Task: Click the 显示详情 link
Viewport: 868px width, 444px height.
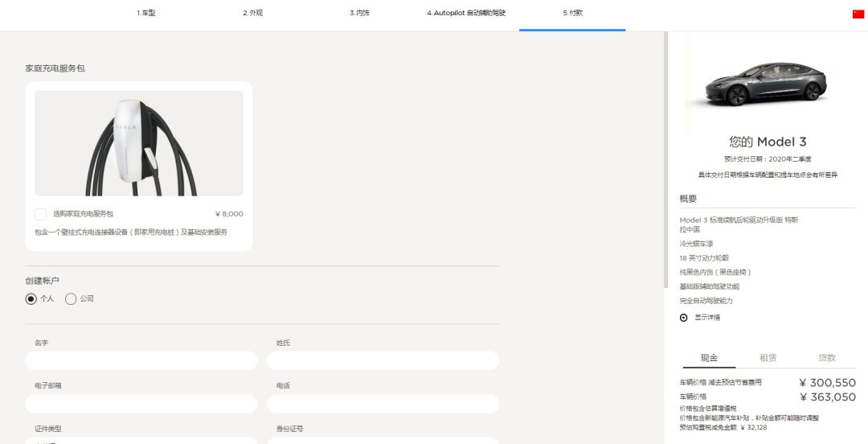Action: (x=707, y=318)
